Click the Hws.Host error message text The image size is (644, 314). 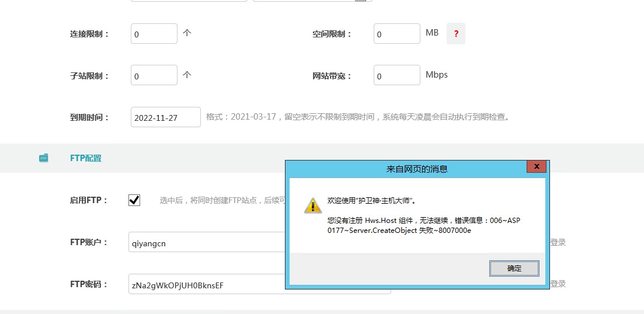click(423, 225)
